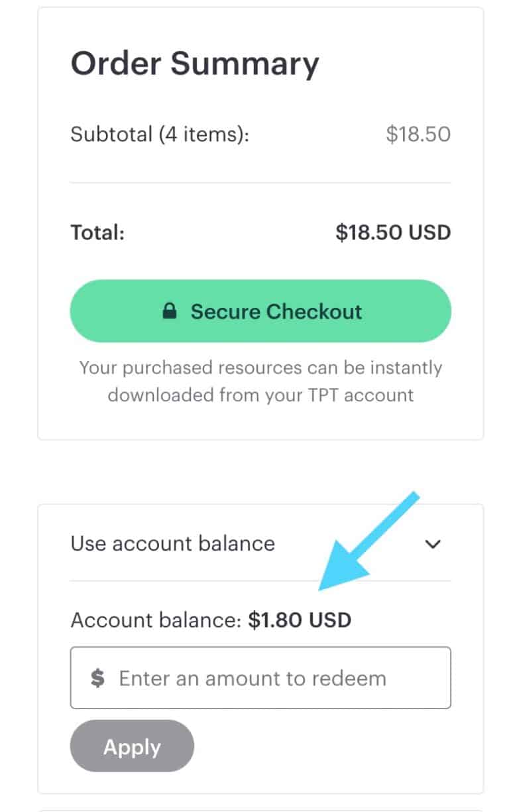This screenshot has width=509, height=812.
Task: Click the Total label in Order Summary
Action: [97, 232]
